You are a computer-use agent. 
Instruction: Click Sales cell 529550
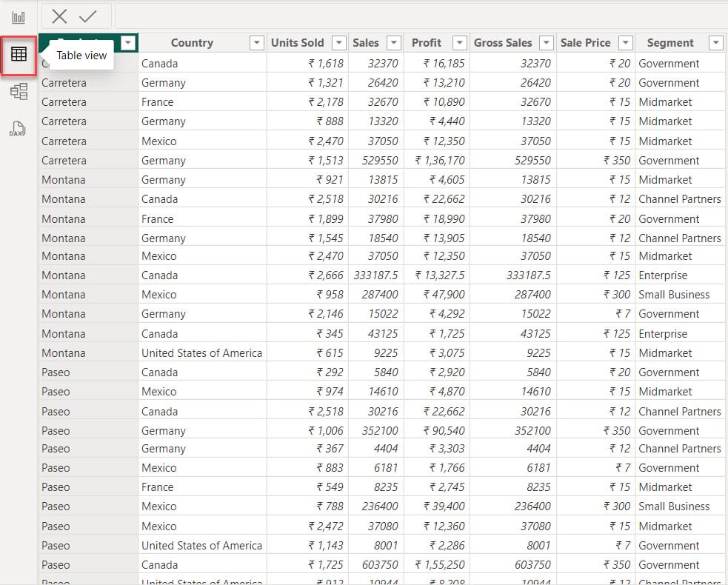point(380,161)
